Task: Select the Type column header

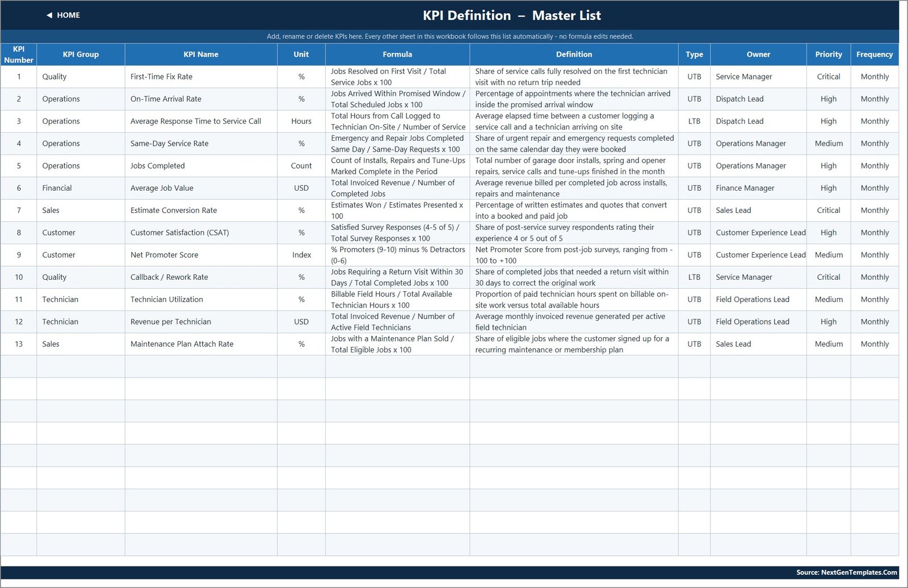Action: pyautogui.click(x=694, y=54)
